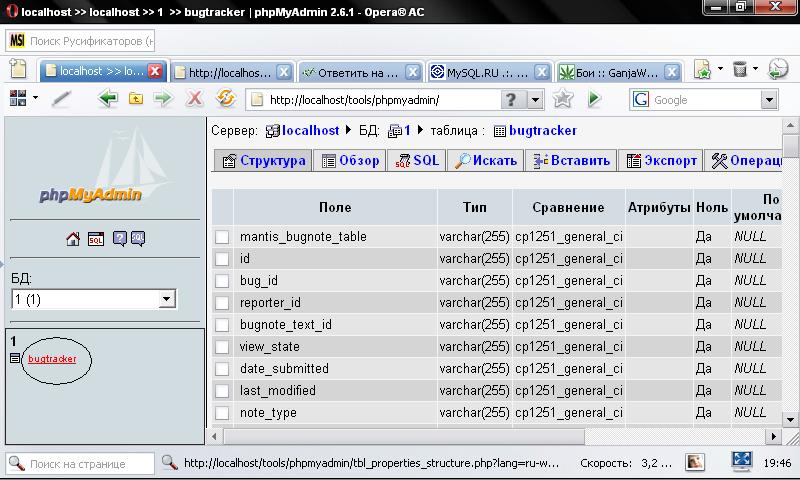Check the last_modified field checkbox

pyautogui.click(x=222, y=391)
